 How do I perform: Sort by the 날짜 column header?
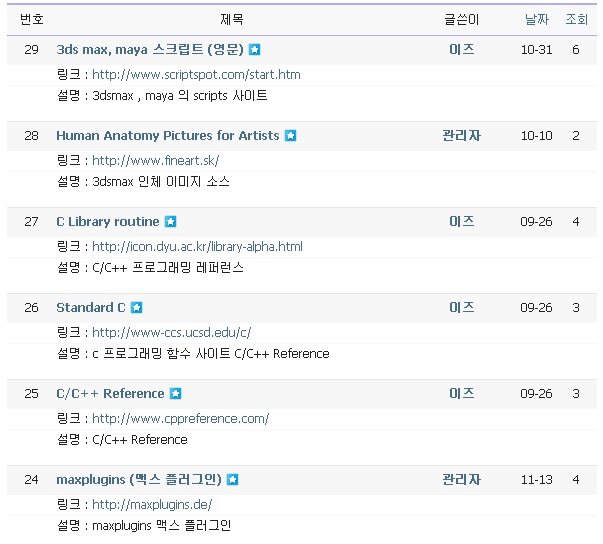tap(537, 19)
